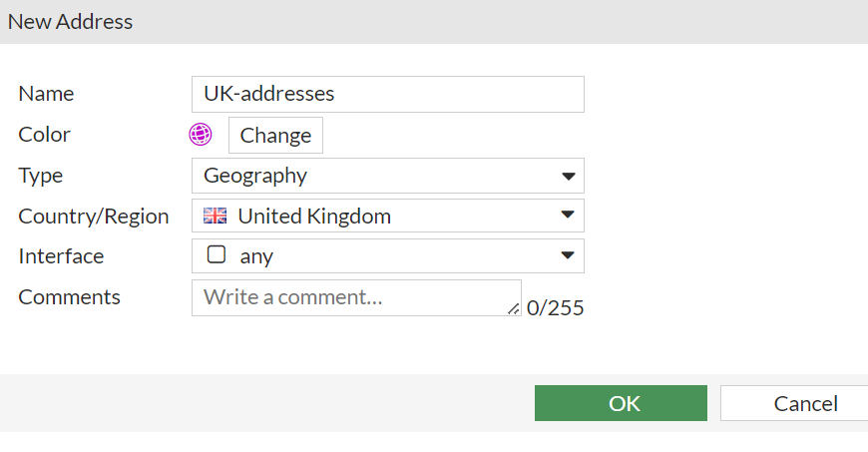Click the 0/255 character counter
868x452 pixels.
555,308
